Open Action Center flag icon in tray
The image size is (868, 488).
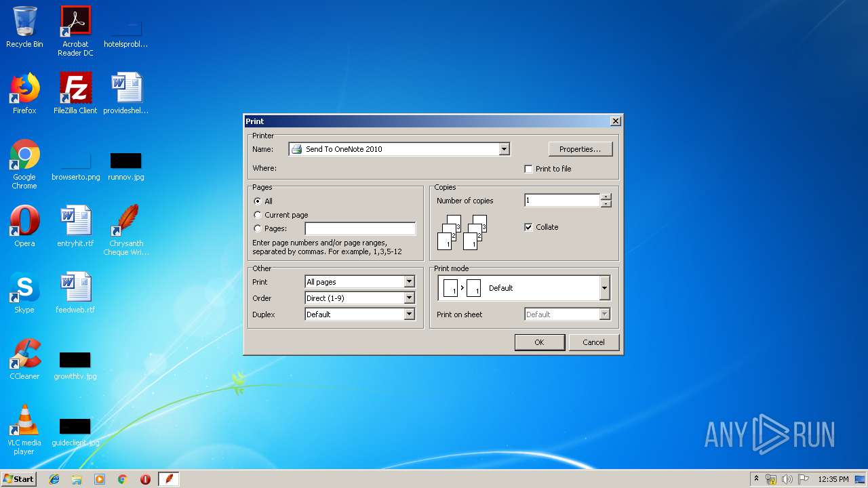(803, 479)
